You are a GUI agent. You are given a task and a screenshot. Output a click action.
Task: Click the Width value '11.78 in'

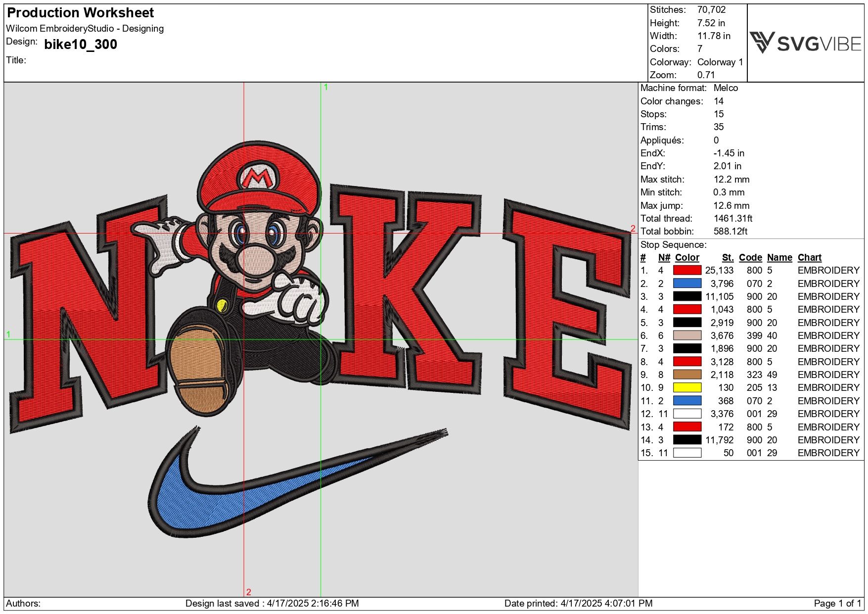click(714, 36)
